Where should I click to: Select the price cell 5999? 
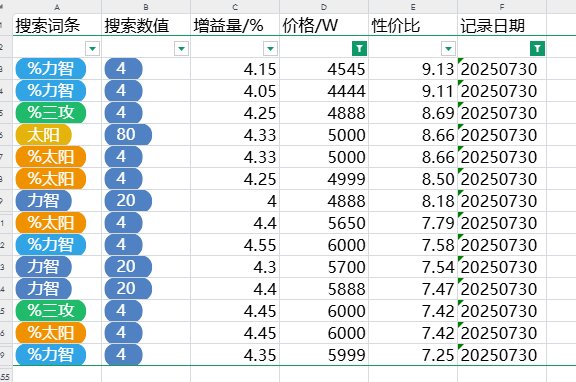point(324,355)
